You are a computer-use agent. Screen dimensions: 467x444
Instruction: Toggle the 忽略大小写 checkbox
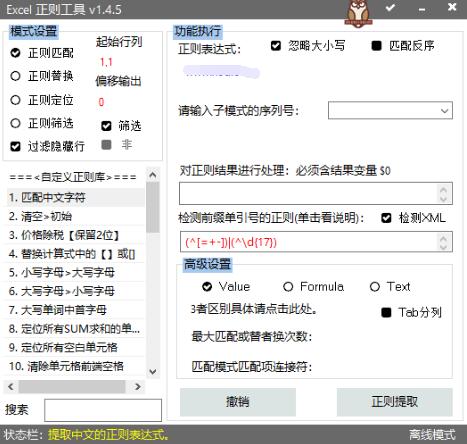coord(276,45)
